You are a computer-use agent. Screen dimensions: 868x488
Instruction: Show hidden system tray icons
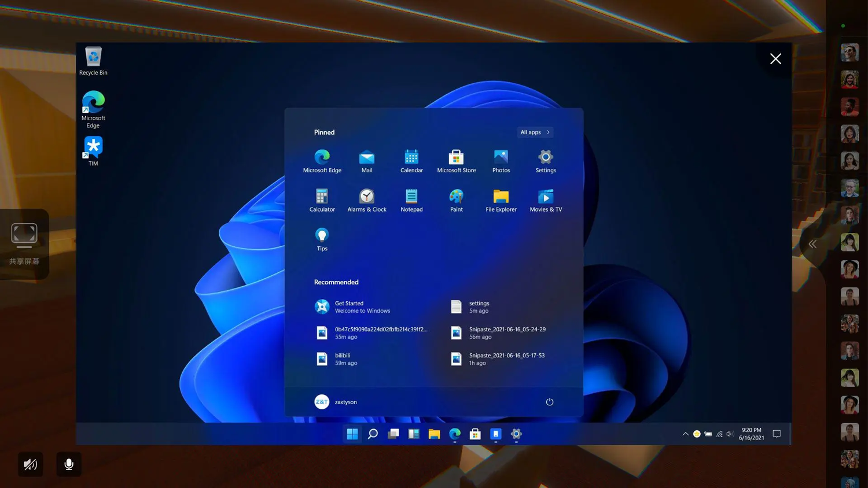pyautogui.click(x=685, y=434)
